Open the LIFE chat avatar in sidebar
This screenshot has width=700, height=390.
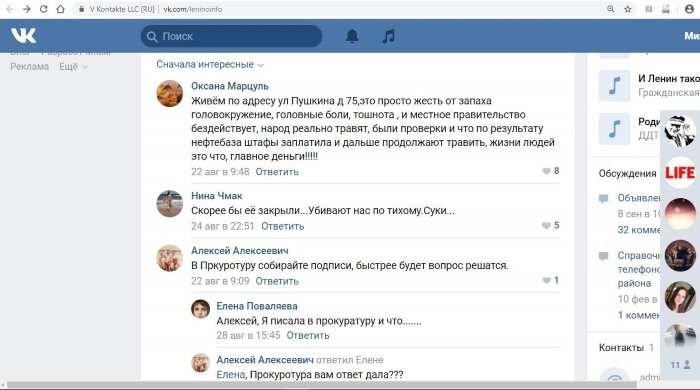coord(680,173)
